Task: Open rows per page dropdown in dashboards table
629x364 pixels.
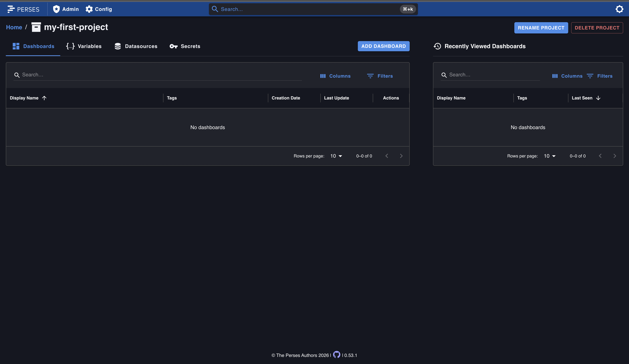Action: coord(336,156)
